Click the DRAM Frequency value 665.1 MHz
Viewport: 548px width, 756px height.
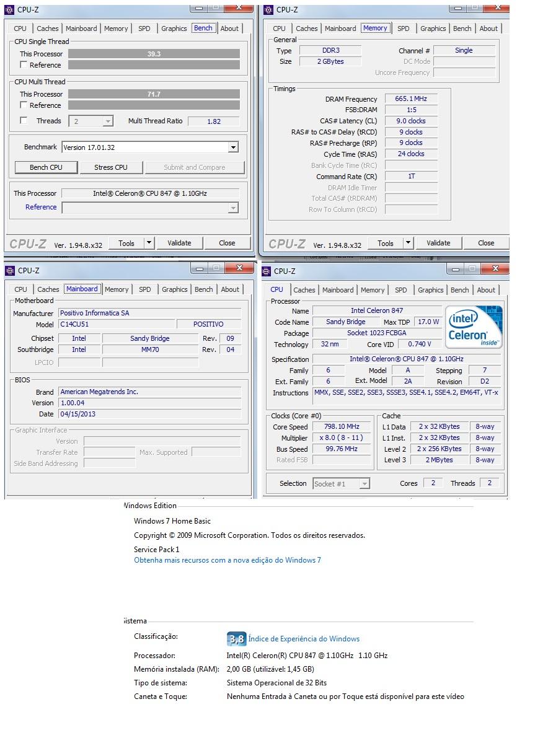411,99
